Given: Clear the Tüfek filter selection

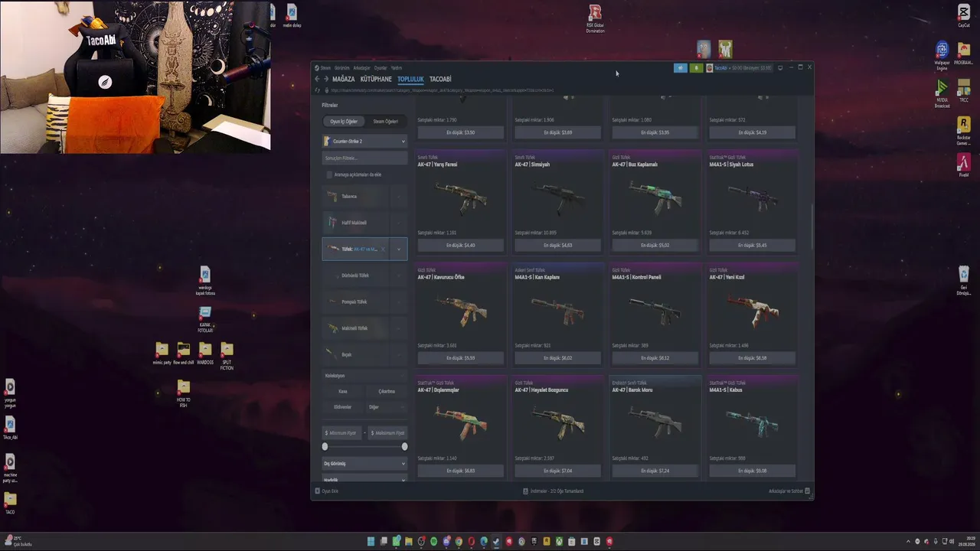Looking at the screenshot, I should click(x=383, y=249).
